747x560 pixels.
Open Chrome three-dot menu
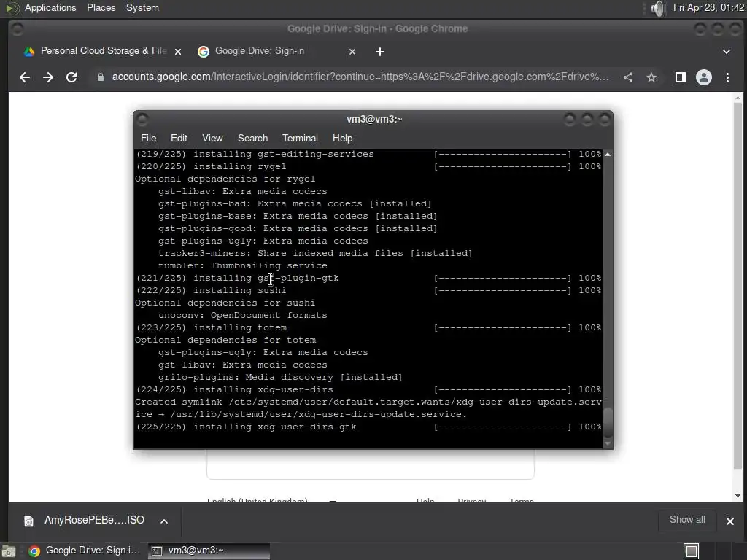tap(727, 77)
